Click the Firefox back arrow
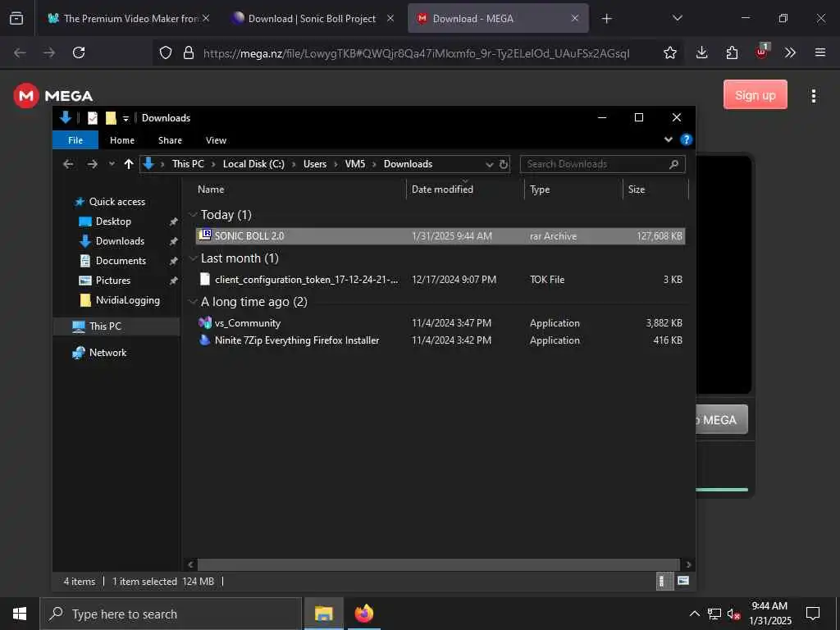The height and width of the screenshot is (630, 840). (20, 52)
